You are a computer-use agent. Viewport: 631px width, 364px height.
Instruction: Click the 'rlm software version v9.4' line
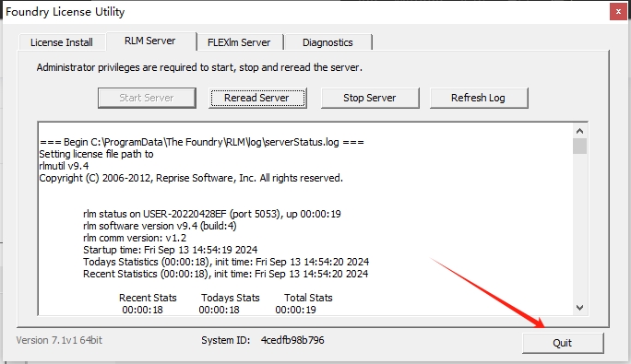tap(160, 226)
